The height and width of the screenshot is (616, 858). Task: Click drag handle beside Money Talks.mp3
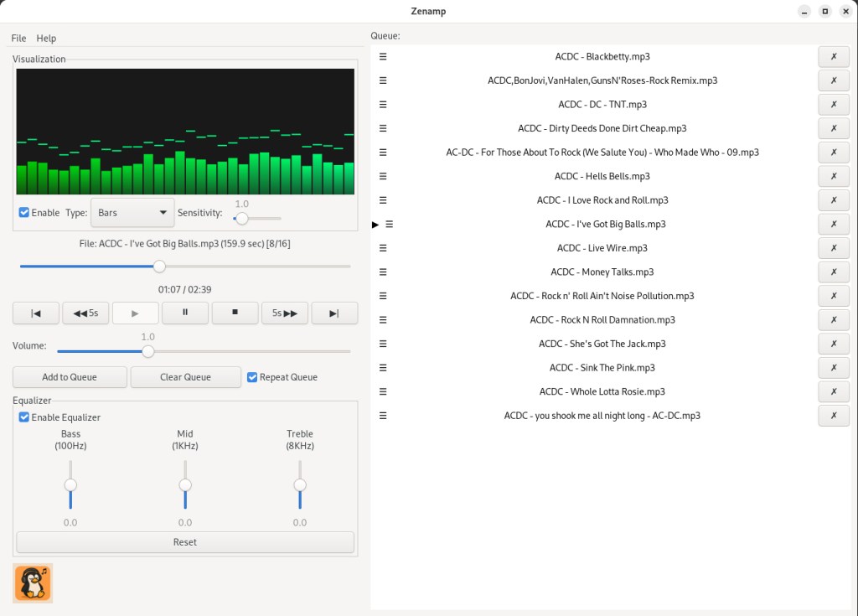tap(383, 272)
